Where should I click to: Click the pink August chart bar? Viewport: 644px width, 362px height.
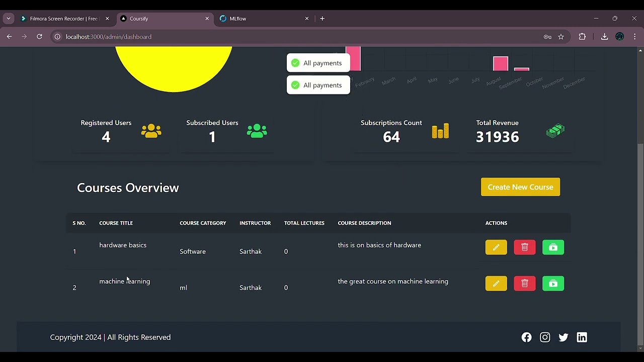coord(501,64)
